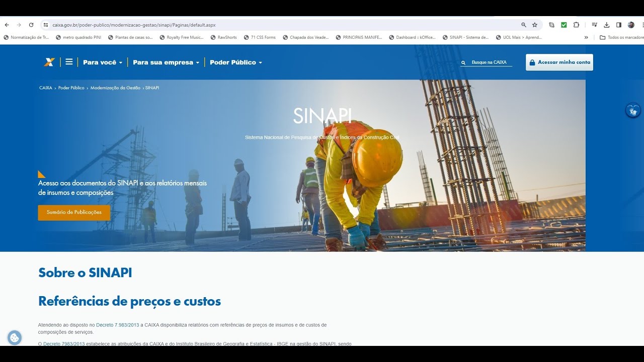This screenshot has width=644, height=362.
Task: Click the Acessar minha conta button
Action: click(559, 62)
